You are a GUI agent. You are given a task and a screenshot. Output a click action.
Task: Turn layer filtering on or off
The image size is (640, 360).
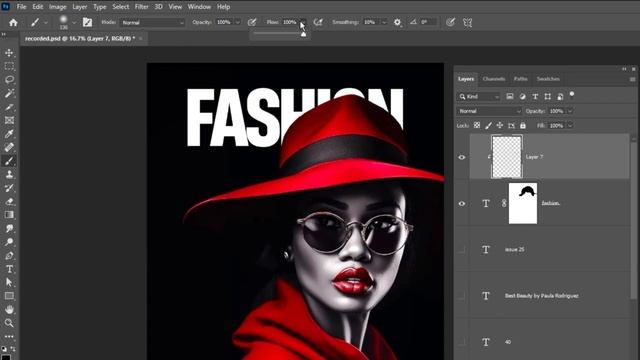click(572, 95)
